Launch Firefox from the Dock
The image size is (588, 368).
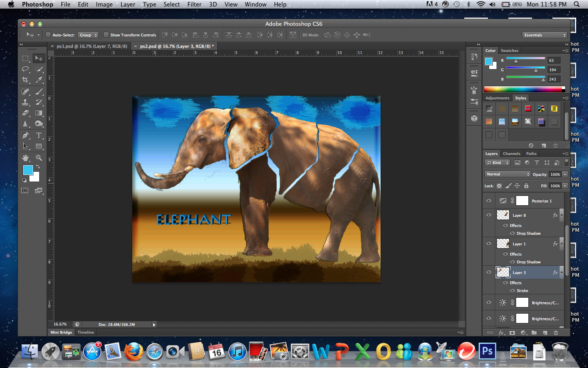click(134, 351)
